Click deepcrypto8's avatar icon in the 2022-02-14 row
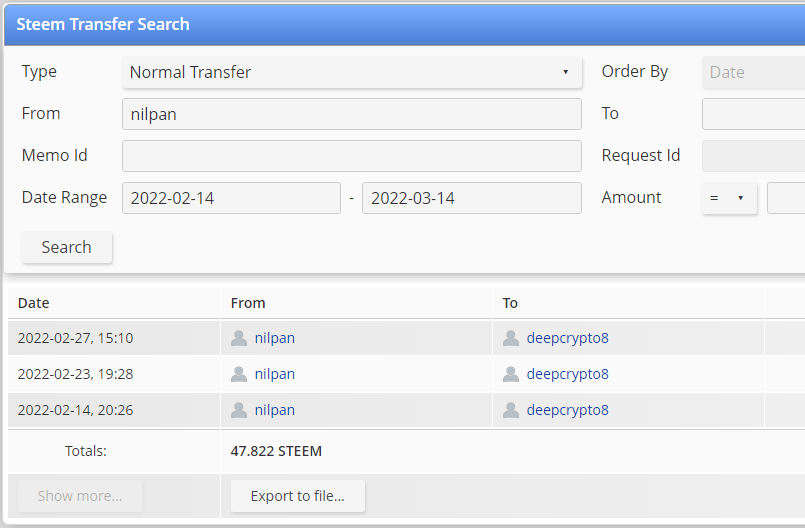 point(511,410)
